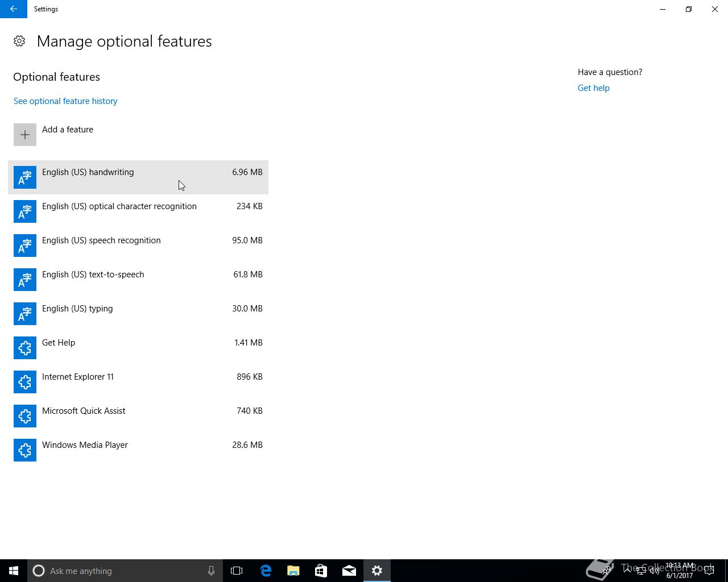The height and width of the screenshot is (582, 728).
Task: Click the Windows Media Player puzzle icon
Action: coord(25,450)
